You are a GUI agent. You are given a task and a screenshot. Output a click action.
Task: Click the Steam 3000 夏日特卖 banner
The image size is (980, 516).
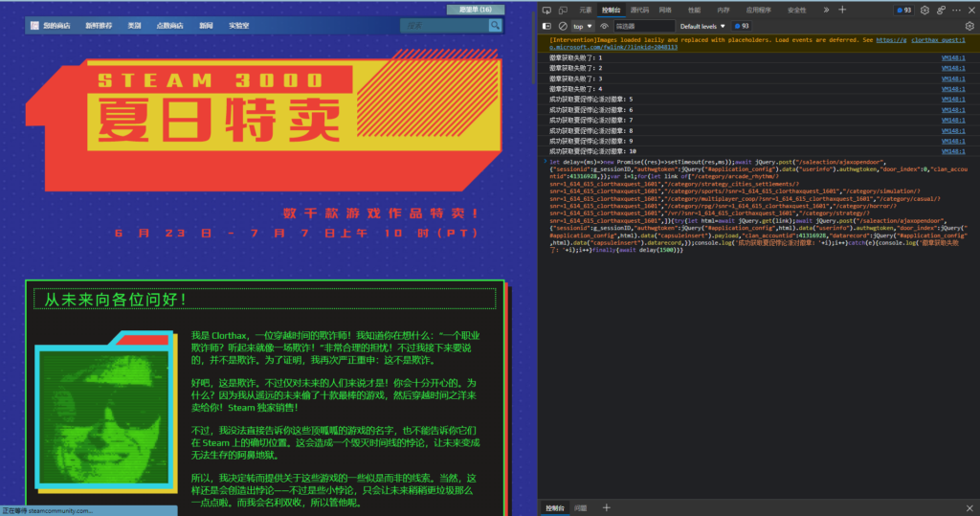tap(264, 120)
